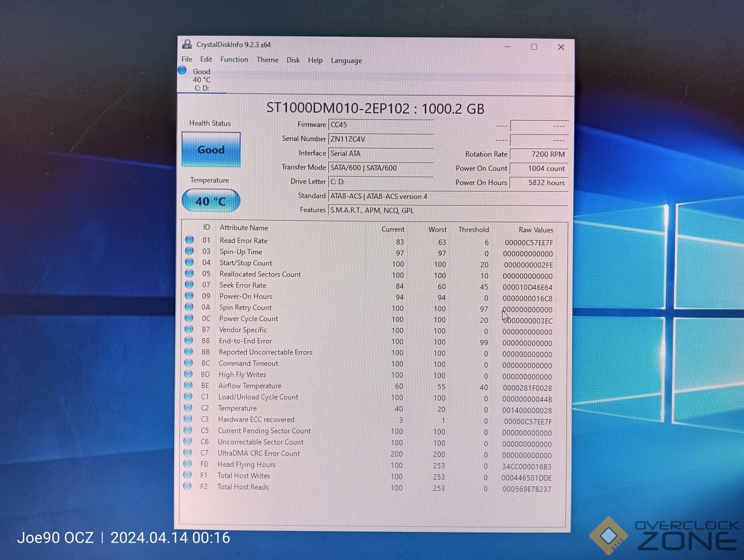Open the Language menu
This screenshot has height=560, width=744.
[x=346, y=61]
